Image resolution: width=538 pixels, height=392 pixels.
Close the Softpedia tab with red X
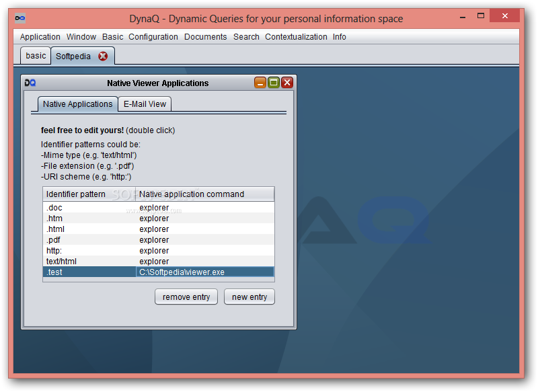(103, 56)
